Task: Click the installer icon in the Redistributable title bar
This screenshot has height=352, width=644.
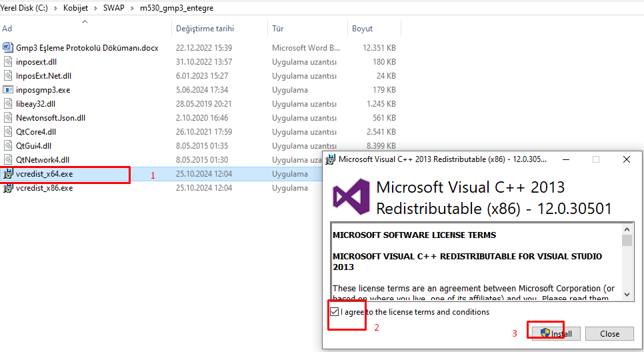Action: [330, 159]
